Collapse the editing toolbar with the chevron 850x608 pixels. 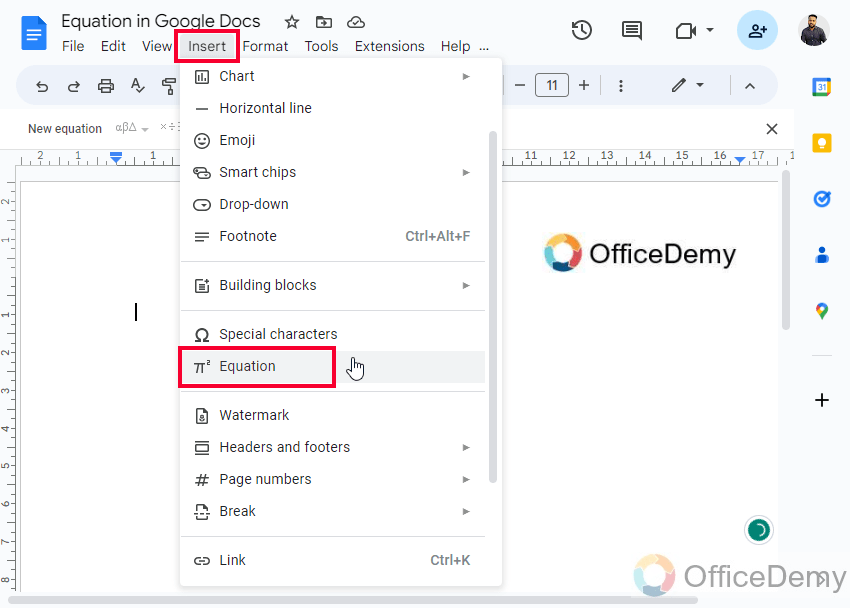tap(750, 86)
